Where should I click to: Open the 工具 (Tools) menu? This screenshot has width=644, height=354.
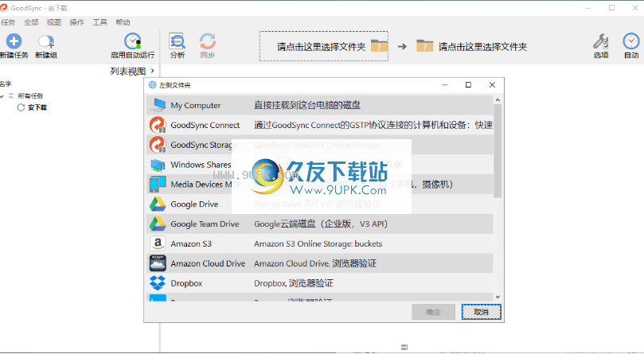coord(100,22)
